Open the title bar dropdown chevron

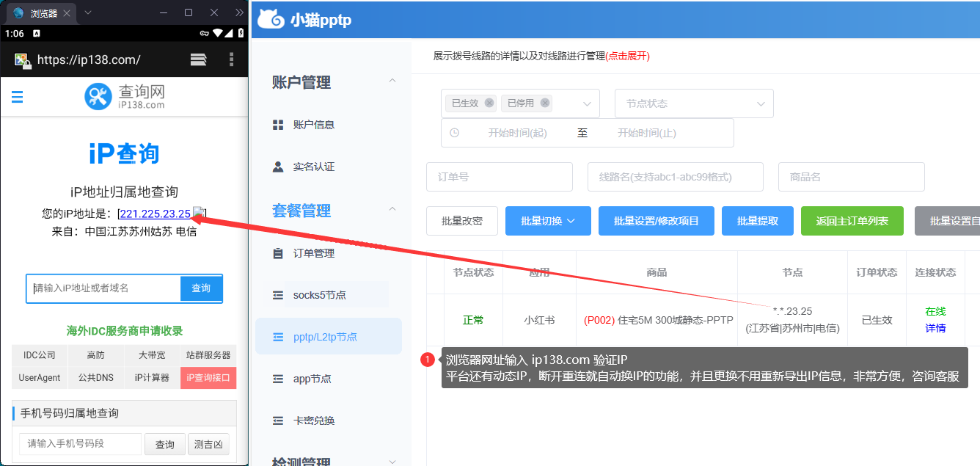[88, 12]
